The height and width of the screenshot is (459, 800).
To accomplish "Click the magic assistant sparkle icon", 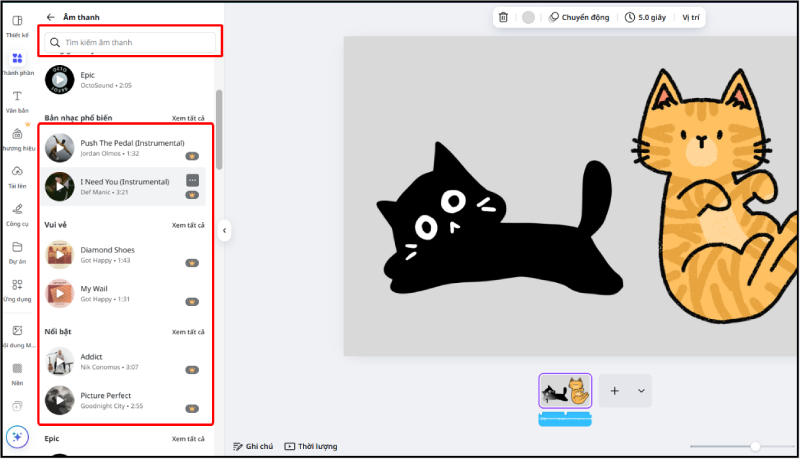I will [x=17, y=437].
